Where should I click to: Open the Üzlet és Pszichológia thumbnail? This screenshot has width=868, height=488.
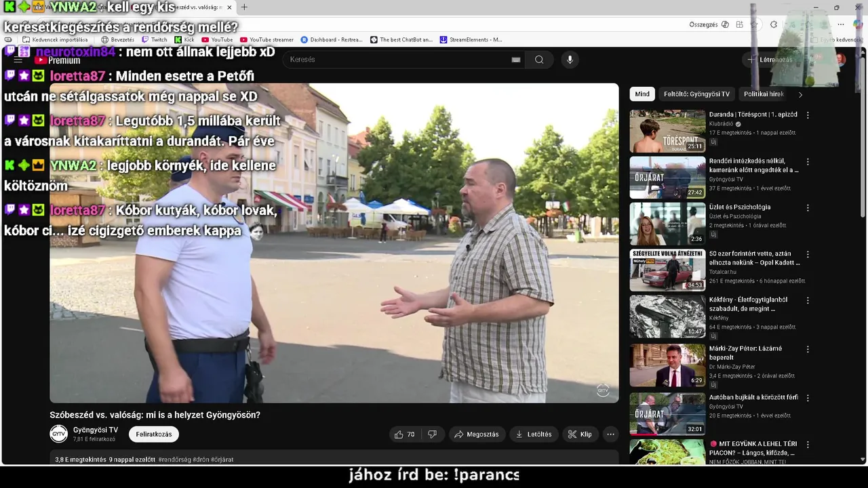[x=667, y=224]
